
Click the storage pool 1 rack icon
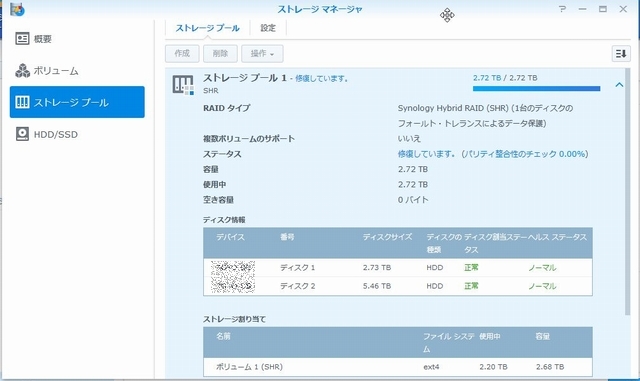point(183,85)
